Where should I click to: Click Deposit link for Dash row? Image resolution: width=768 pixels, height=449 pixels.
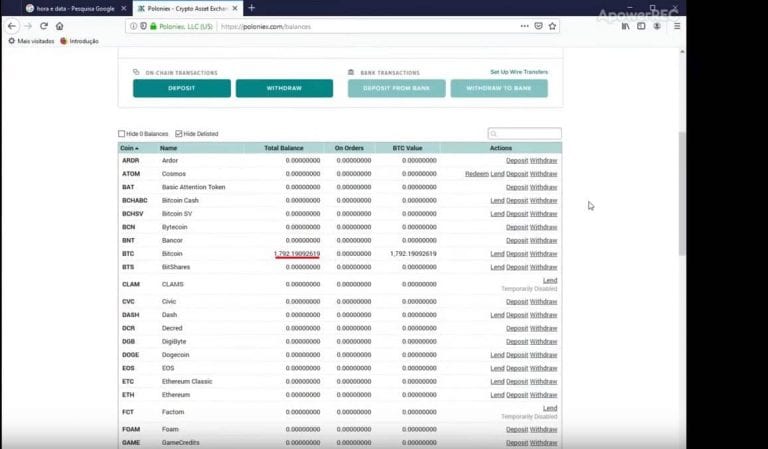(517, 315)
